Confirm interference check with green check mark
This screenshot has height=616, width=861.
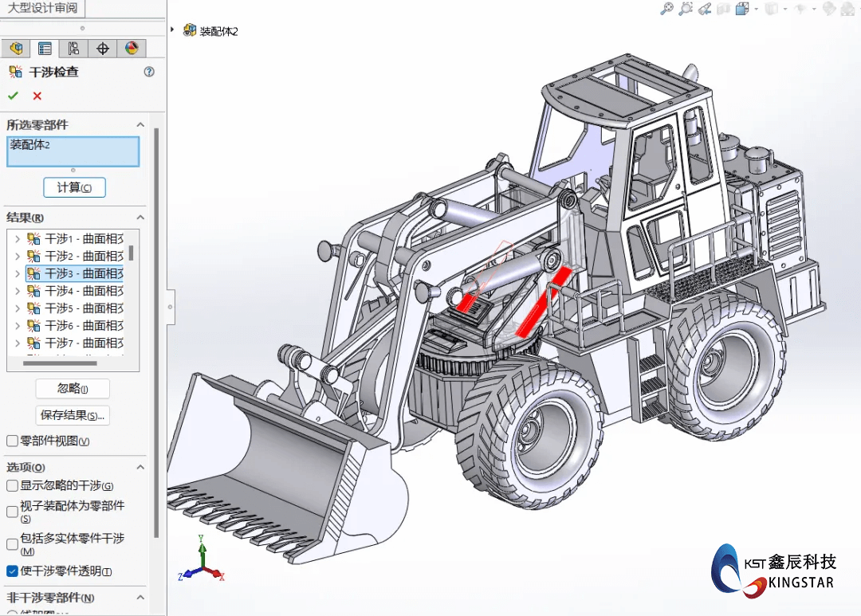[x=14, y=96]
